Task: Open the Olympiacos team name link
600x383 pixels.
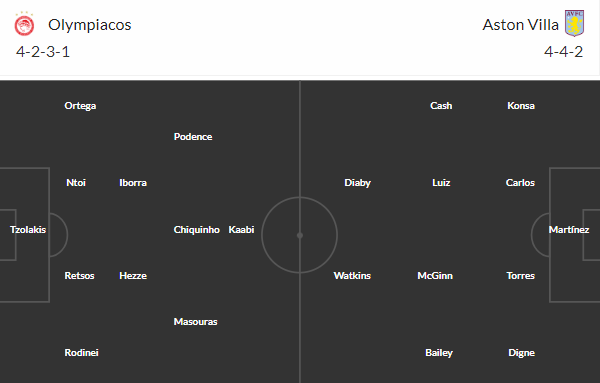Action: point(90,25)
